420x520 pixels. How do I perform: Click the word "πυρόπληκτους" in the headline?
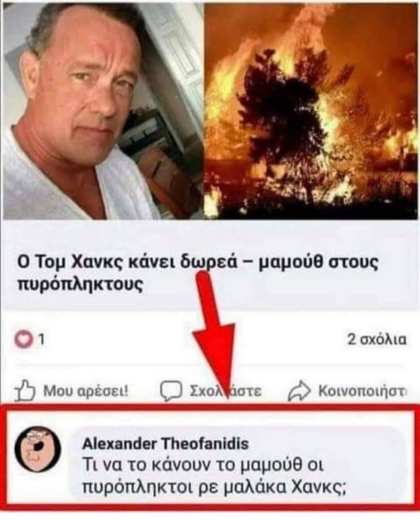coord(80,285)
